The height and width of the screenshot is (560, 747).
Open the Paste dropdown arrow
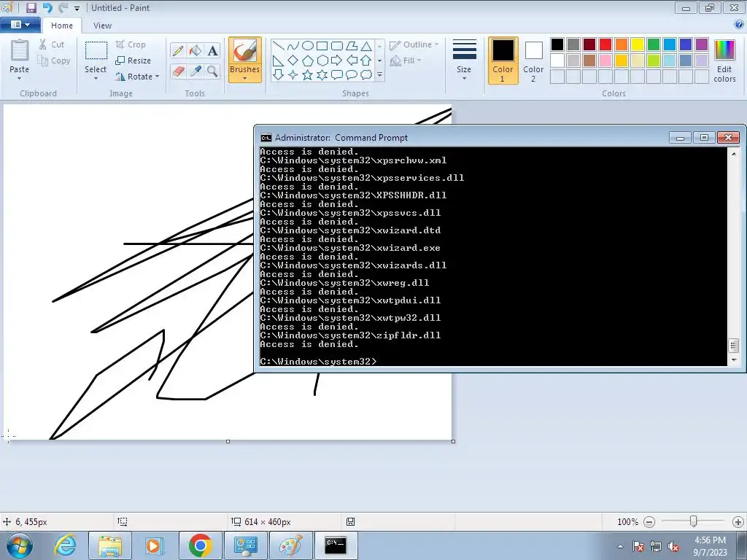click(x=20, y=79)
